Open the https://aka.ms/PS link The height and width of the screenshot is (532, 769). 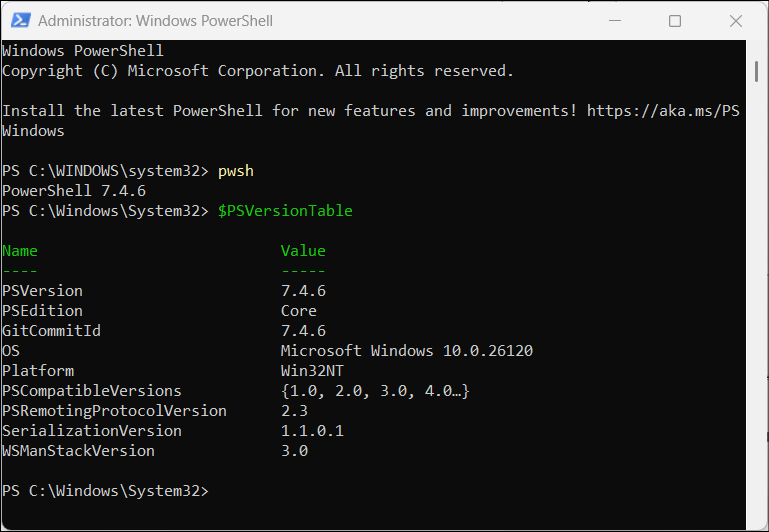tap(663, 111)
